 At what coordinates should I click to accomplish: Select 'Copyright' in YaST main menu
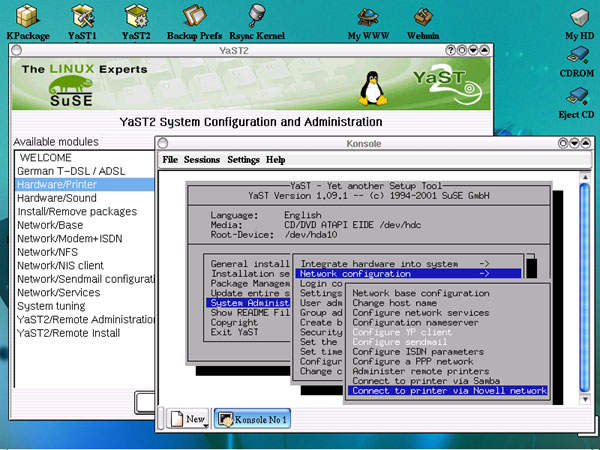[x=248, y=322]
